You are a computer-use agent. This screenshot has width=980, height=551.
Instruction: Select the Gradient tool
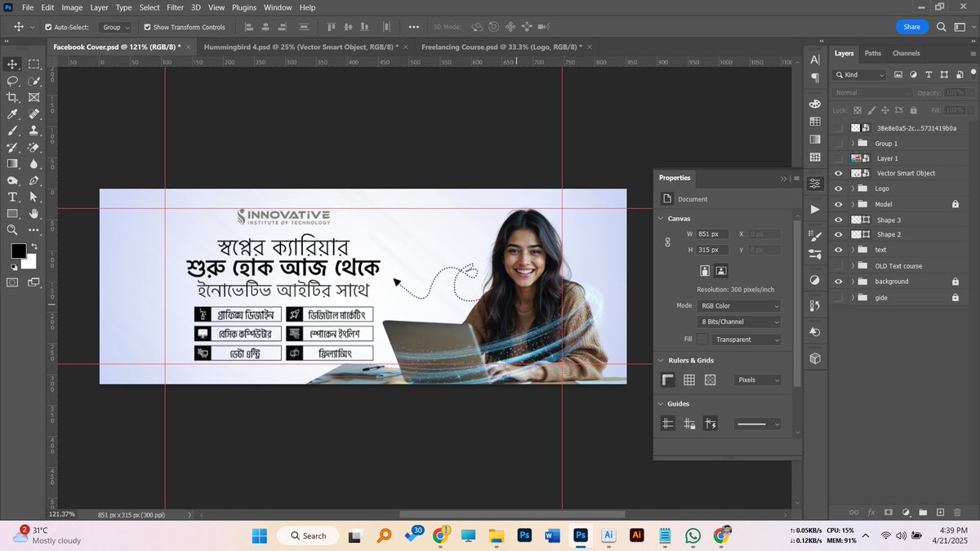13,164
